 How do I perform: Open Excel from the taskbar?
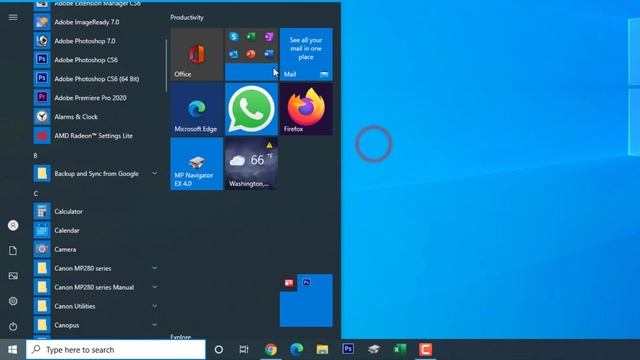(400, 350)
